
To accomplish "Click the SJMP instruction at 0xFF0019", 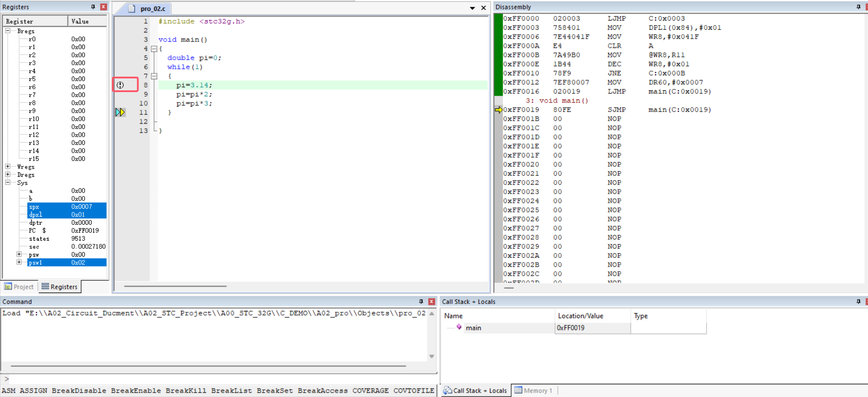I will pos(616,110).
